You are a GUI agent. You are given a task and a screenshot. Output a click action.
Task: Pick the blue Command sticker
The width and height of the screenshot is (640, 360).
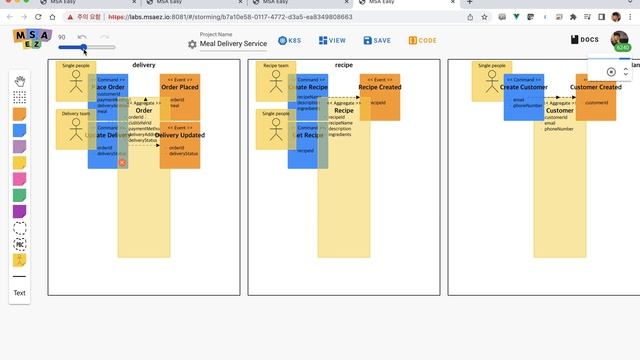click(x=20, y=130)
